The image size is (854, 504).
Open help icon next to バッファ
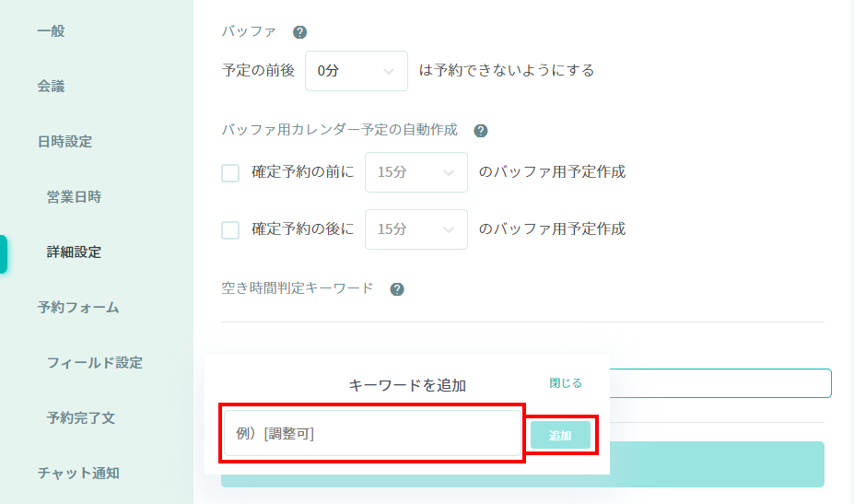click(x=299, y=32)
